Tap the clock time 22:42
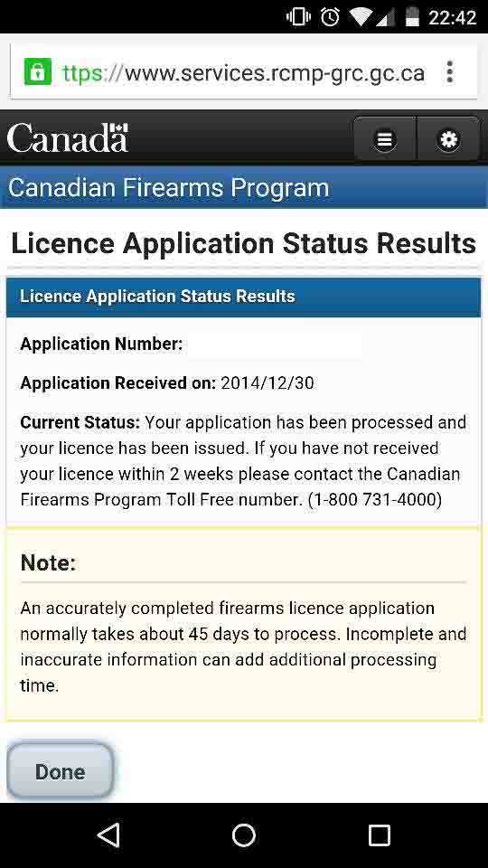This screenshot has width=488, height=868. 452,18
